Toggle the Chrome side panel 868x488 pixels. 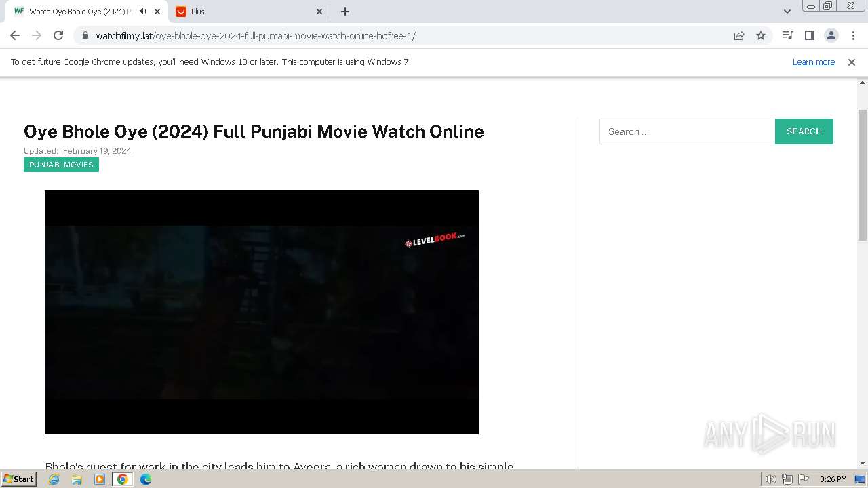point(809,36)
